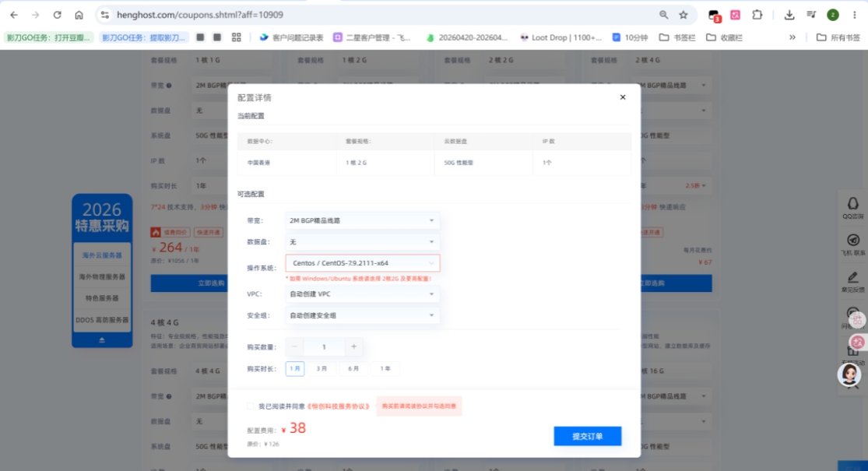Open the 影刀GO任务:打开豆瓣 bookmark
The image size is (868, 471).
(x=48, y=37)
